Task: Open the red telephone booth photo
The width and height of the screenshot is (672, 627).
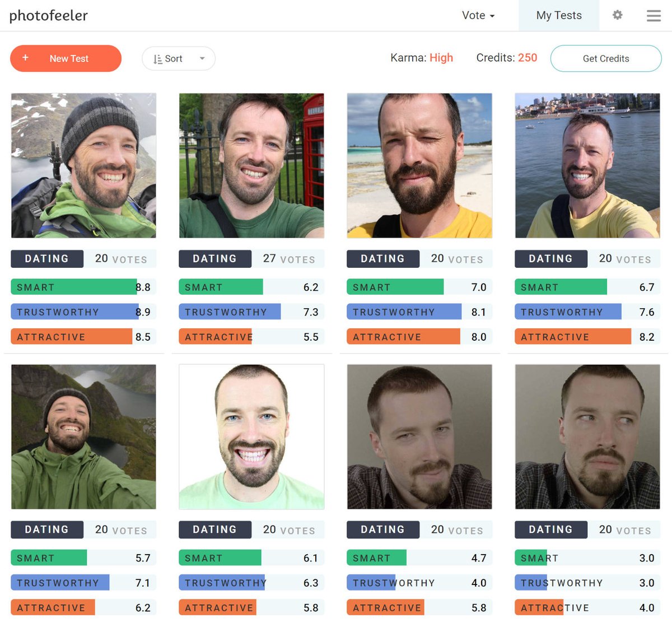Action: point(251,165)
